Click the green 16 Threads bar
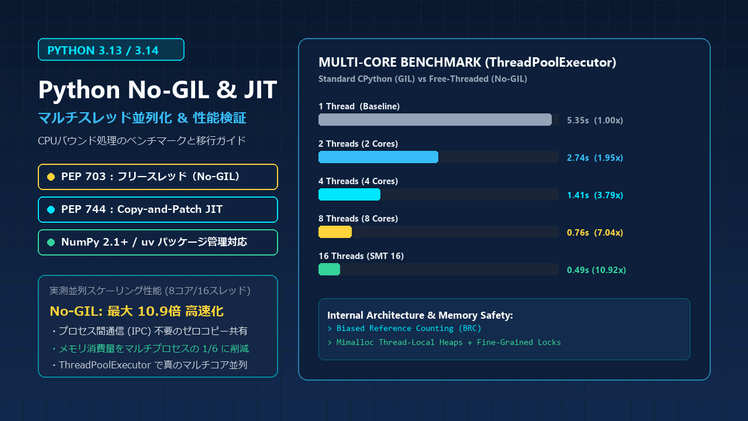Image resolution: width=748 pixels, height=421 pixels. pos(329,269)
